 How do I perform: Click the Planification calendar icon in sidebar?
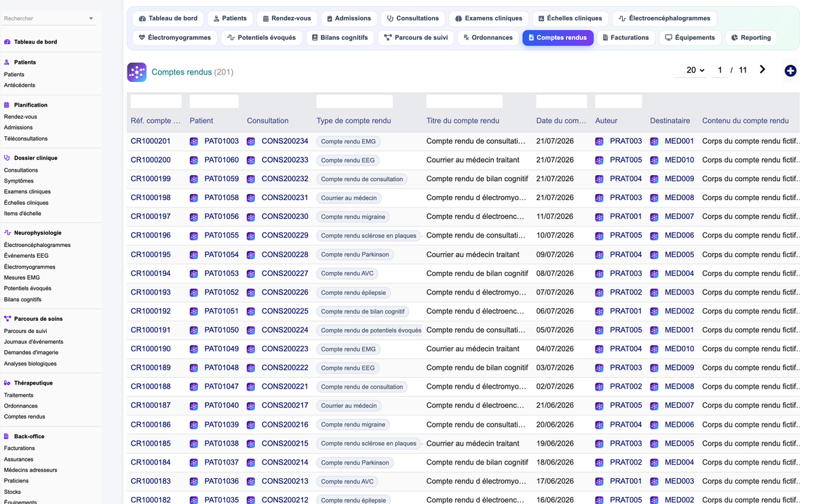coord(7,105)
